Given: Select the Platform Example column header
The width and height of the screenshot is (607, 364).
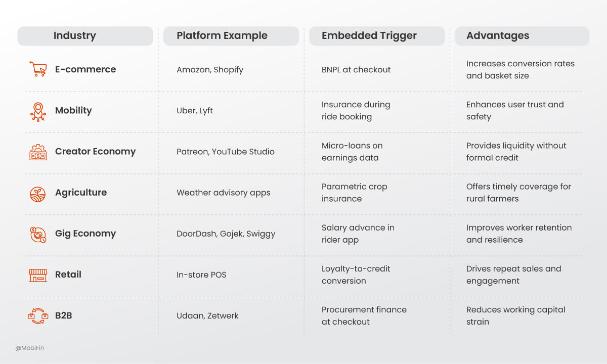Looking at the screenshot, I should coord(231,36).
